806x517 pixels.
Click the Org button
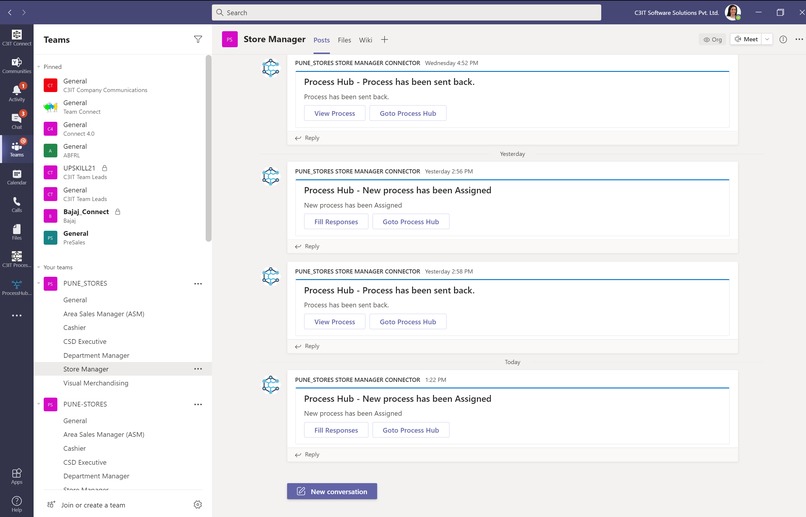(712, 40)
